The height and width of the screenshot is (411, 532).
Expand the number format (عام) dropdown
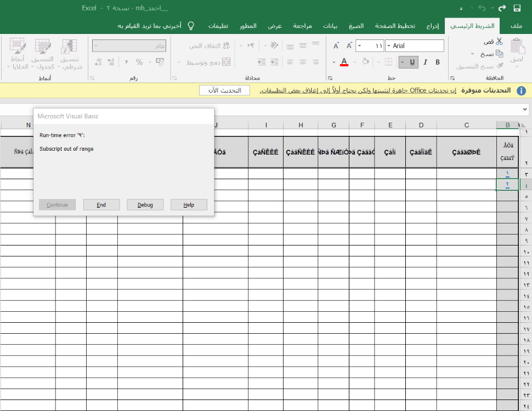pyautogui.click(x=97, y=46)
